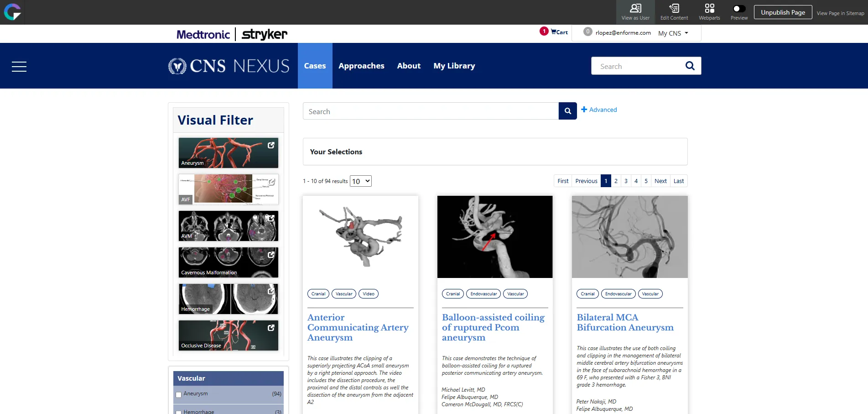The image size is (868, 414).
Task: Open Anterior Communicating Artery Aneurysm case
Action: pos(358,327)
